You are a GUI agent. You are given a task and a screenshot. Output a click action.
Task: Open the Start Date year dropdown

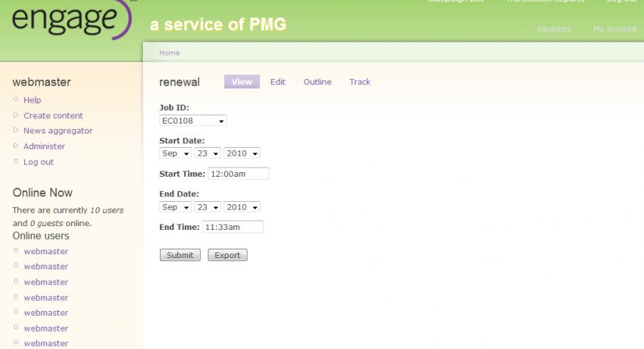point(242,153)
